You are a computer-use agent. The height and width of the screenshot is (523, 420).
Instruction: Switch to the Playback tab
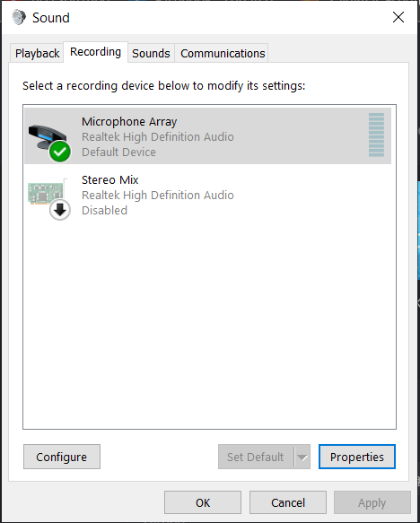pos(37,53)
